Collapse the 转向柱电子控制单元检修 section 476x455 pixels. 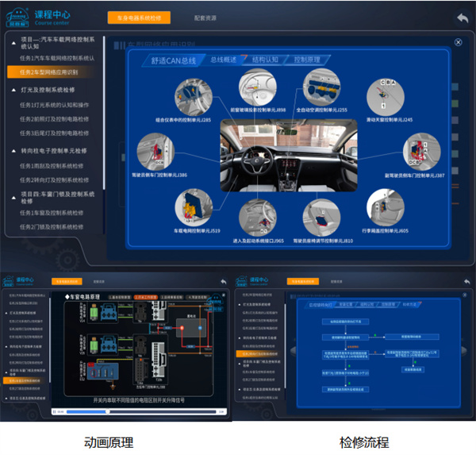click(x=13, y=150)
